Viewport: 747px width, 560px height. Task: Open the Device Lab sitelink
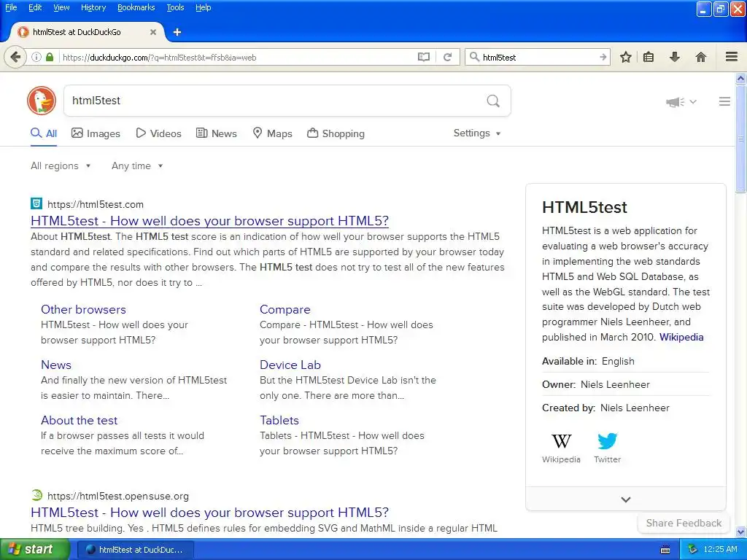pos(290,365)
